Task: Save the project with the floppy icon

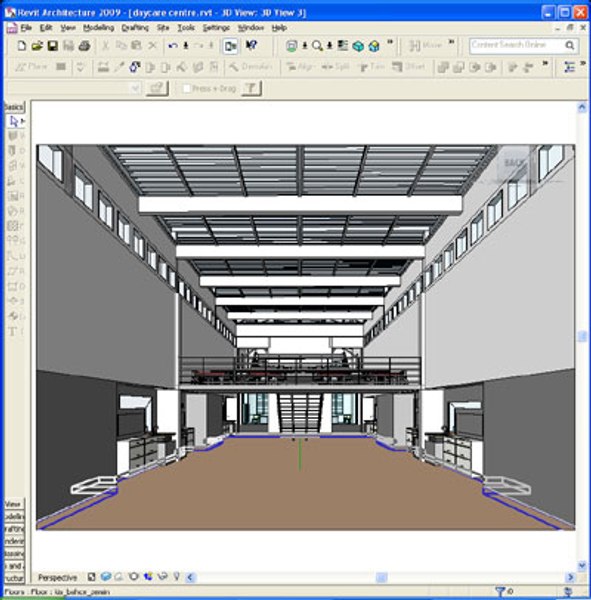Action: 52,46
